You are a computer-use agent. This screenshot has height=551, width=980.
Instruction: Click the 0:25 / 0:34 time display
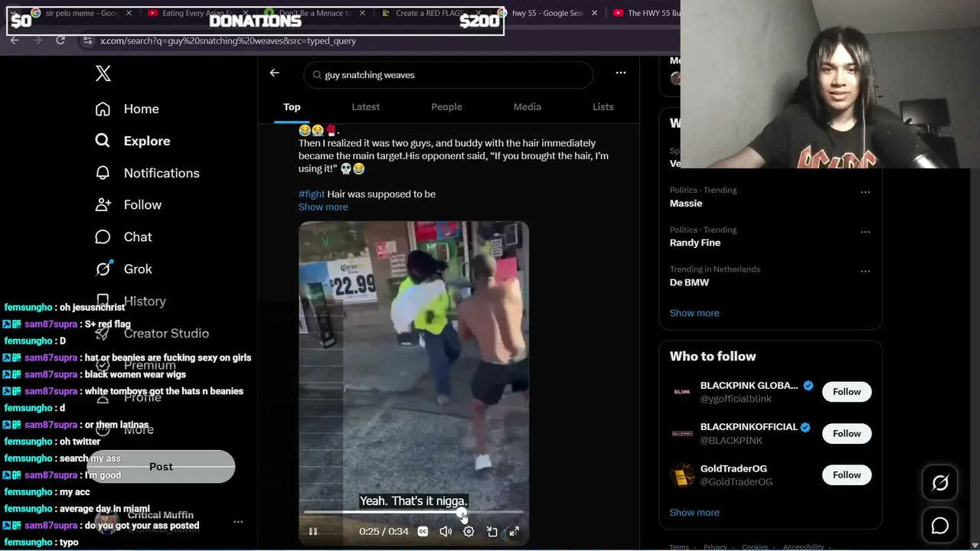click(384, 531)
